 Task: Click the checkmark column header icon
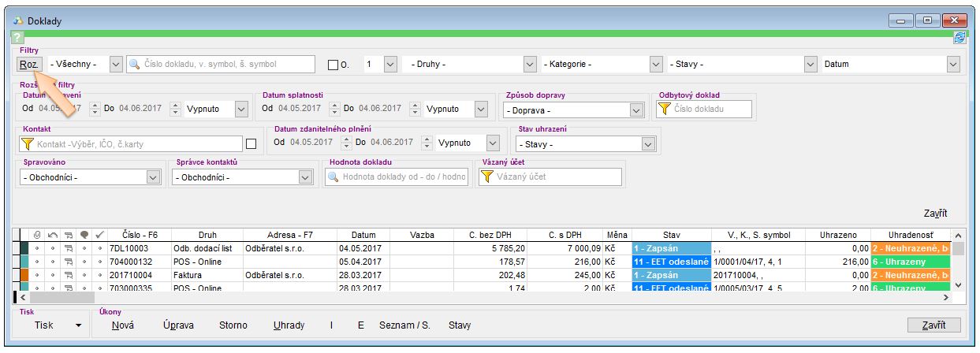(x=99, y=235)
